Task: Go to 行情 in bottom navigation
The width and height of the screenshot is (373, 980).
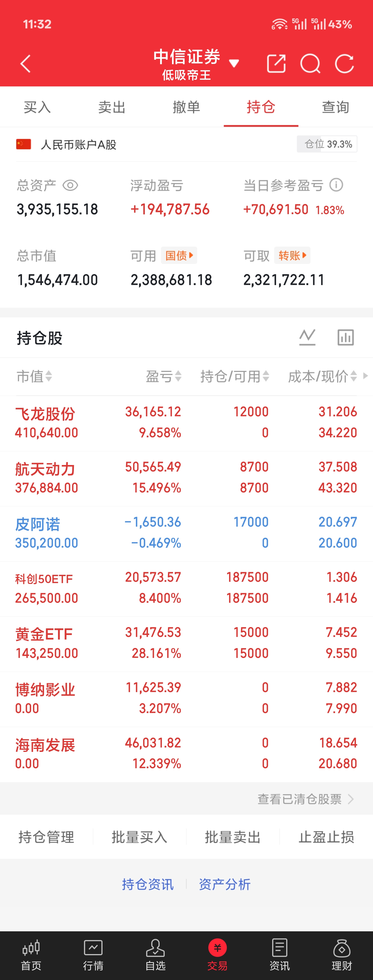Action: click(x=93, y=955)
